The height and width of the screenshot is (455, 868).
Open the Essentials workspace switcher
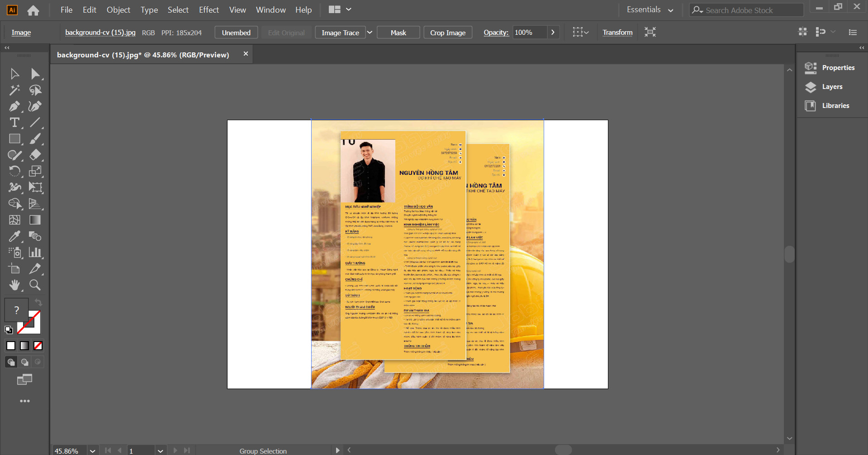650,10
